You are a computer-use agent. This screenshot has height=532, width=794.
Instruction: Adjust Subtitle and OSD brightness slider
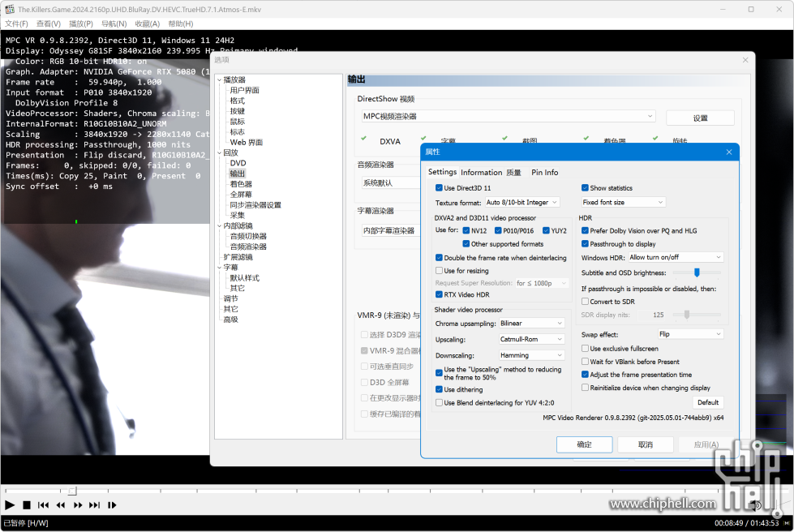coord(697,272)
